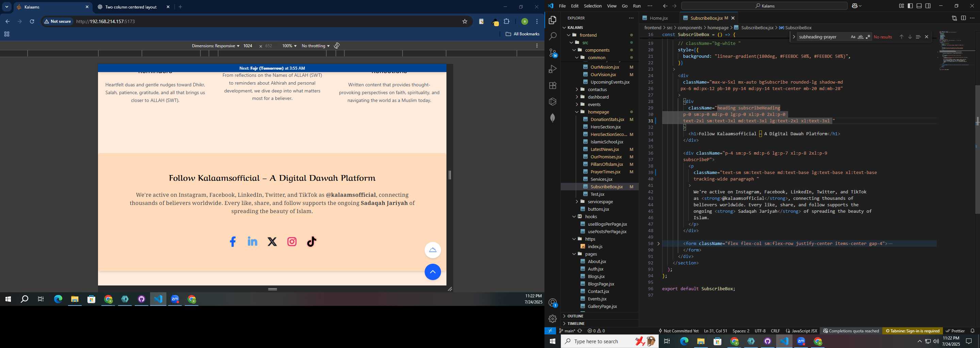The image size is (980, 348).
Task: Open Changes compare icon in editor toolbar
Action: coord(954,18)
